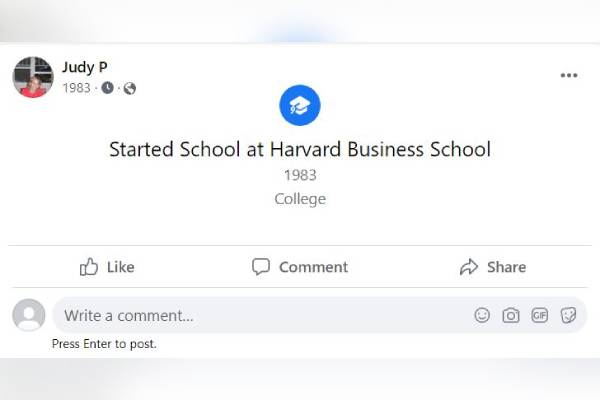Open the post options three-dot menu
This screenshot has width=600, height=400.
[569, 75]
